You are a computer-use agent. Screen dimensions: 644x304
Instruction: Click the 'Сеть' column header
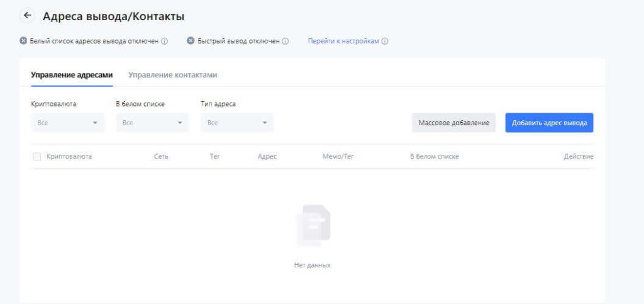161,156
